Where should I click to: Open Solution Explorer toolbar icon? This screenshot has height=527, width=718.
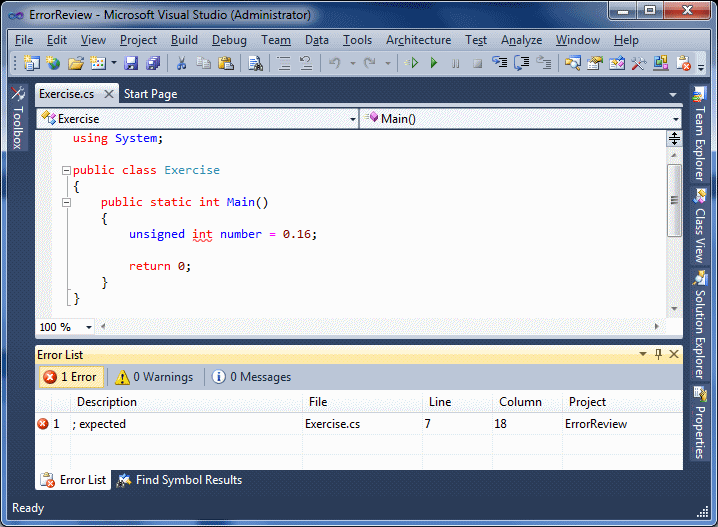(572, 63)
